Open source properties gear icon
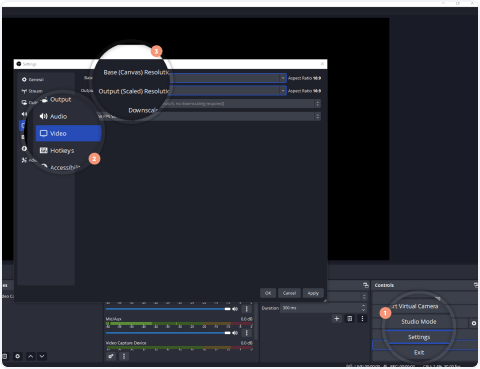The image size is (480, 369). click(18, 356)
